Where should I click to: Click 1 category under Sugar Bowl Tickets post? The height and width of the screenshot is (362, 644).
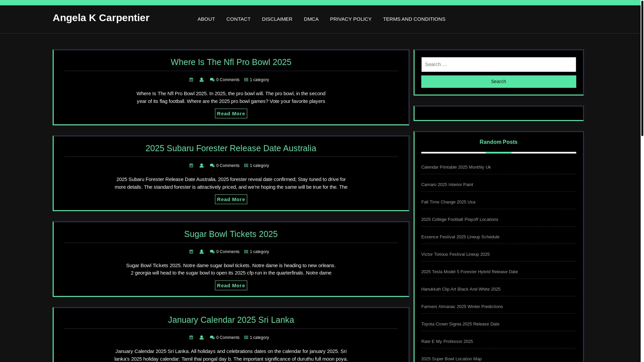(x=259, y=252)
